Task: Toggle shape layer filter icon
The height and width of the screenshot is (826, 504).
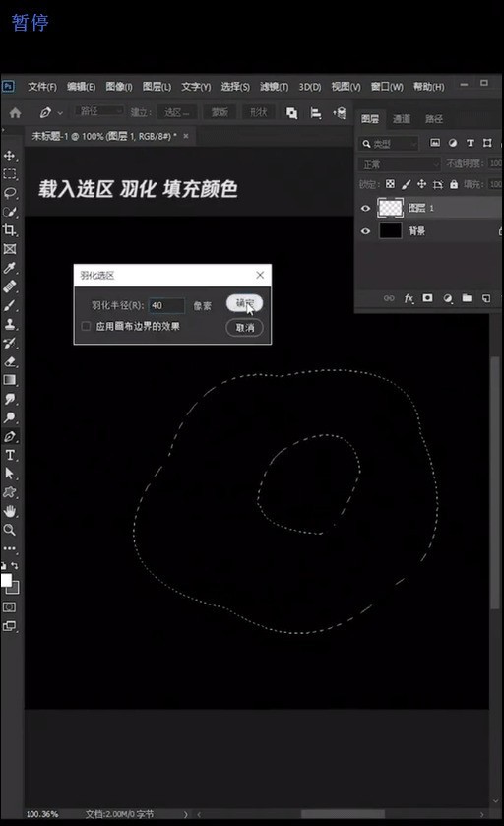Action: click(x=487, y=143)
